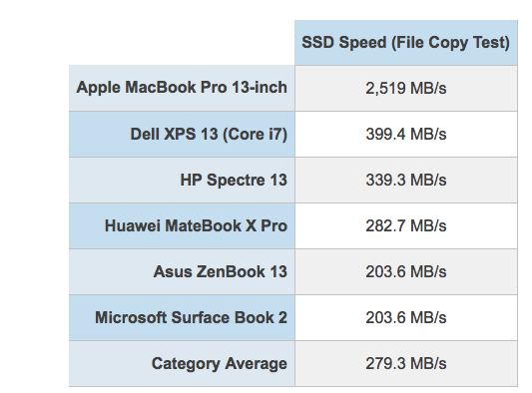Select the Apple MacBook Pro 13-inch row label
This screenshot has width=532, height=393.
pyautogui.click(x=182, y=88)
